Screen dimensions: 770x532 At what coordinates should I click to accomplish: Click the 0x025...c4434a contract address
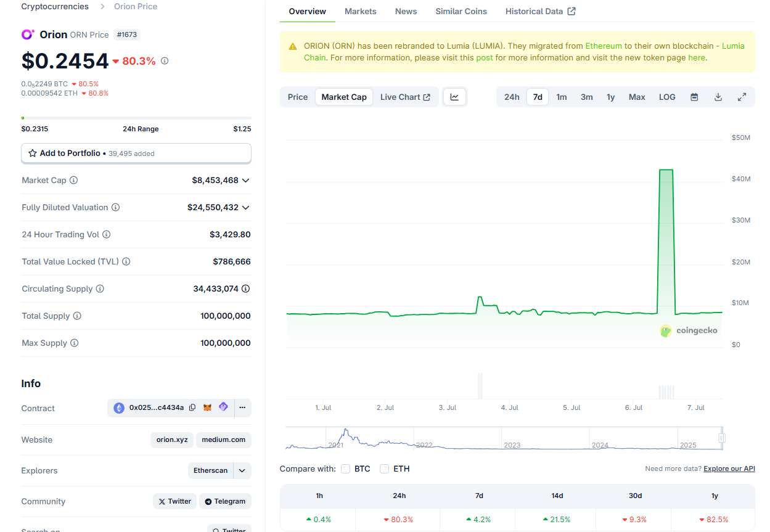157,407
